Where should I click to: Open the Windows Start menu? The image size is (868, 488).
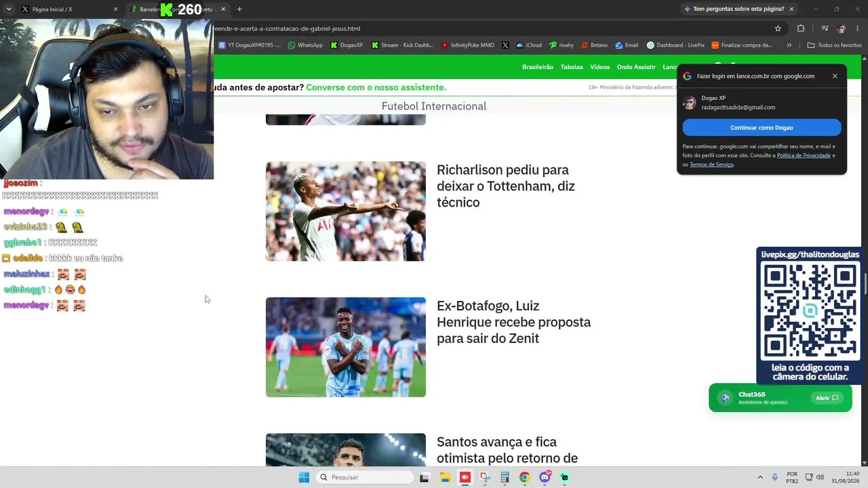coord(304,477)
